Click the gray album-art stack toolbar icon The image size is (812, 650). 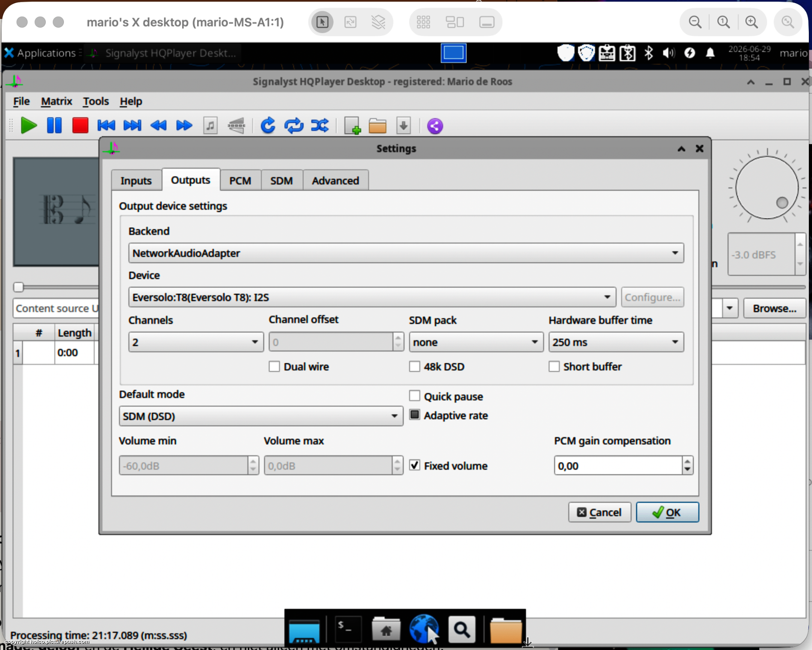237,125
